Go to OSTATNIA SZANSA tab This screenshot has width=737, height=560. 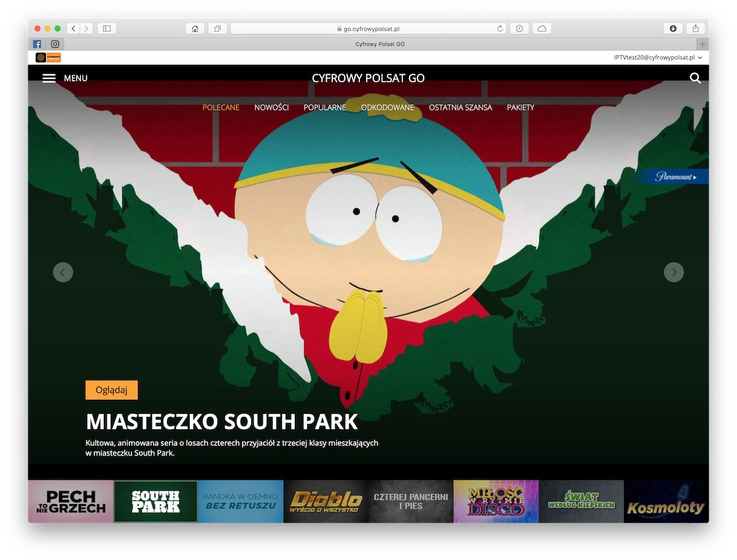pos(461,107)
